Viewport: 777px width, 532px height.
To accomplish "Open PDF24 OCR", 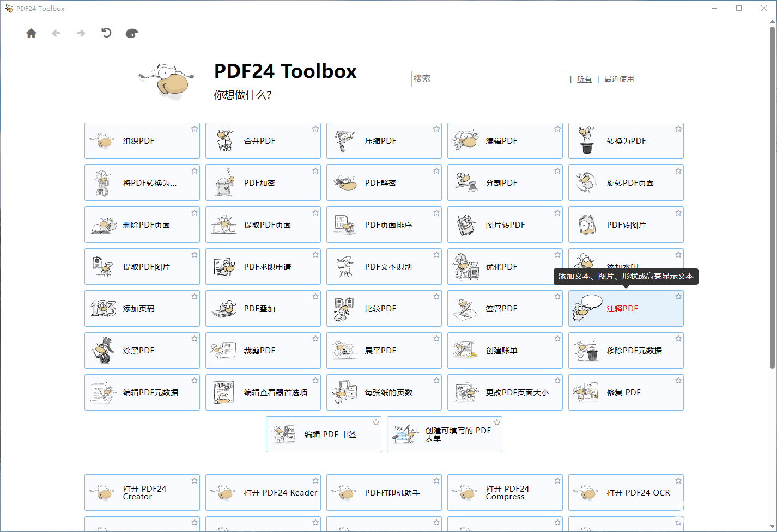I will point(626,492).
